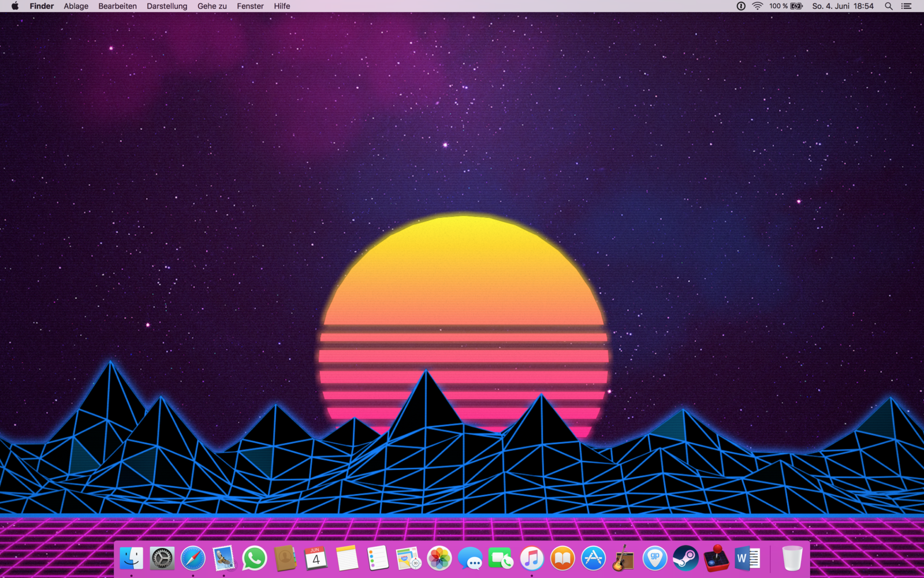The width and height of the screenshot is (924, 578).
Task: Open the Darstellung menu
Action: 167,6
